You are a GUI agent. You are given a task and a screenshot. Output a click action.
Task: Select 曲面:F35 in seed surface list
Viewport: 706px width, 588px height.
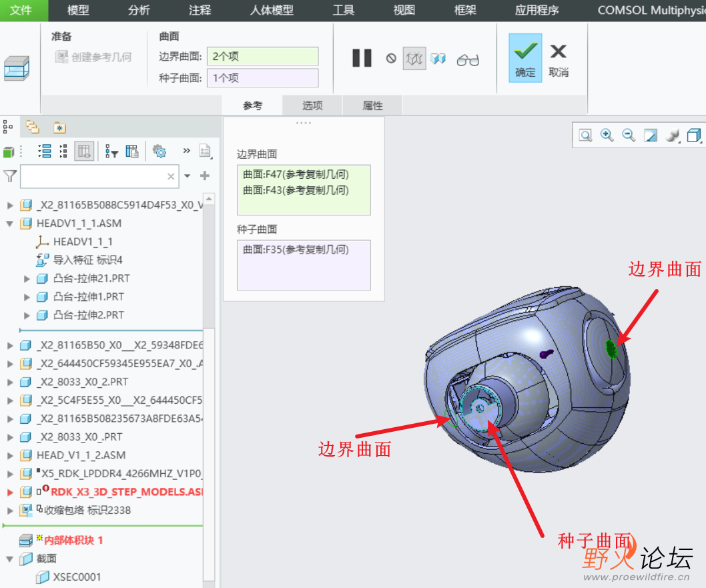coord(296,250)
